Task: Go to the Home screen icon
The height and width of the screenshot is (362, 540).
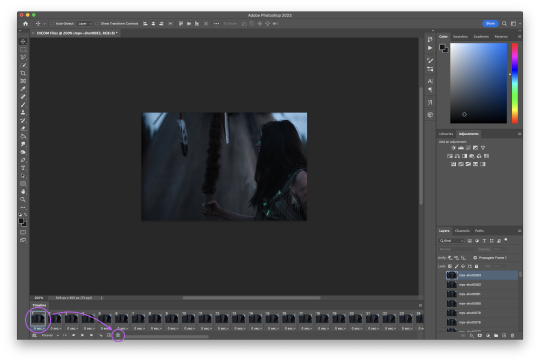Action: coord(25,24)
